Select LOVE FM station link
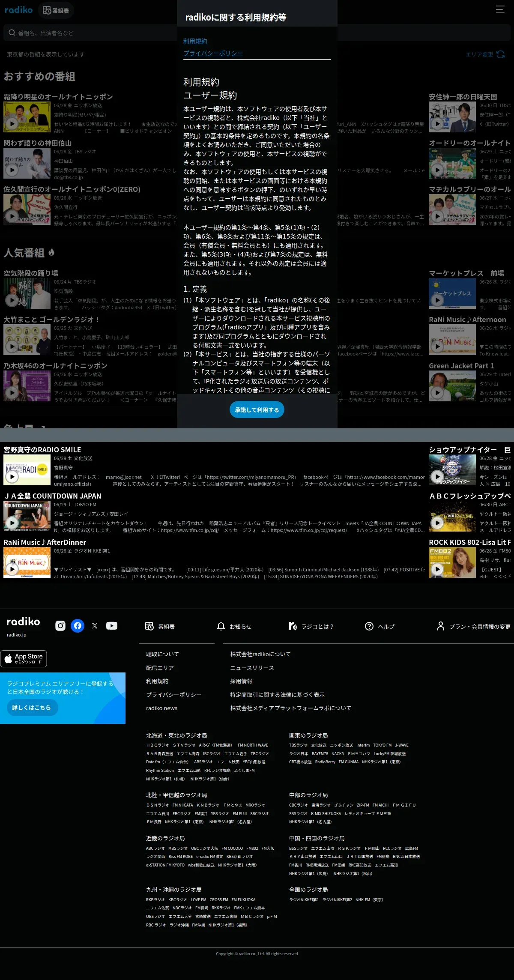This screenshot has width=514, height=980. click(198, 900)
